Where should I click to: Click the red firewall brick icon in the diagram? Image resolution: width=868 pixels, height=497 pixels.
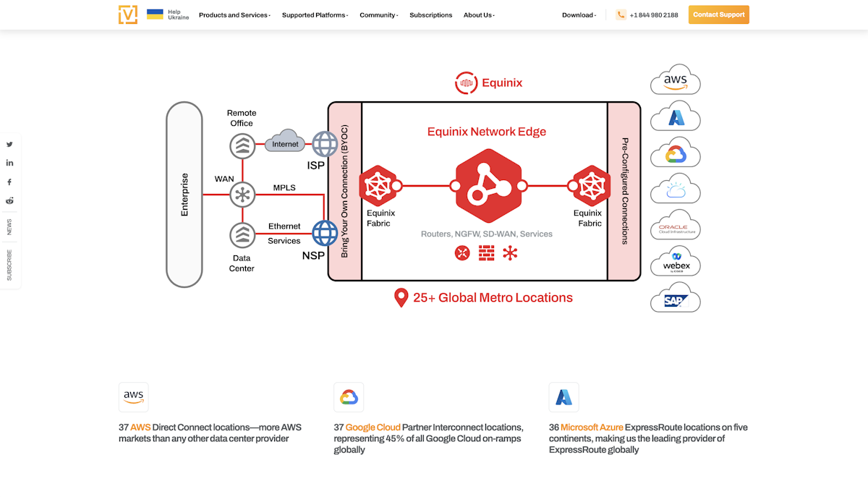point(486,253)
